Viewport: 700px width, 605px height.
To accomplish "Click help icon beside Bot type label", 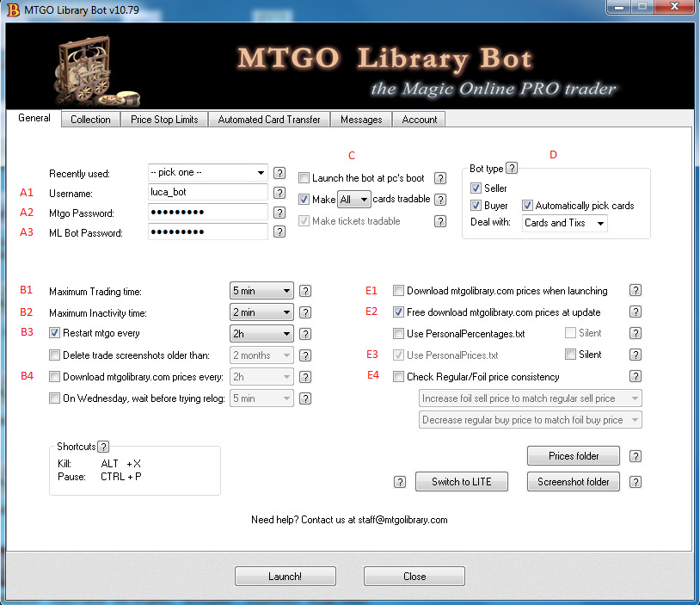I will coord(512,169).
